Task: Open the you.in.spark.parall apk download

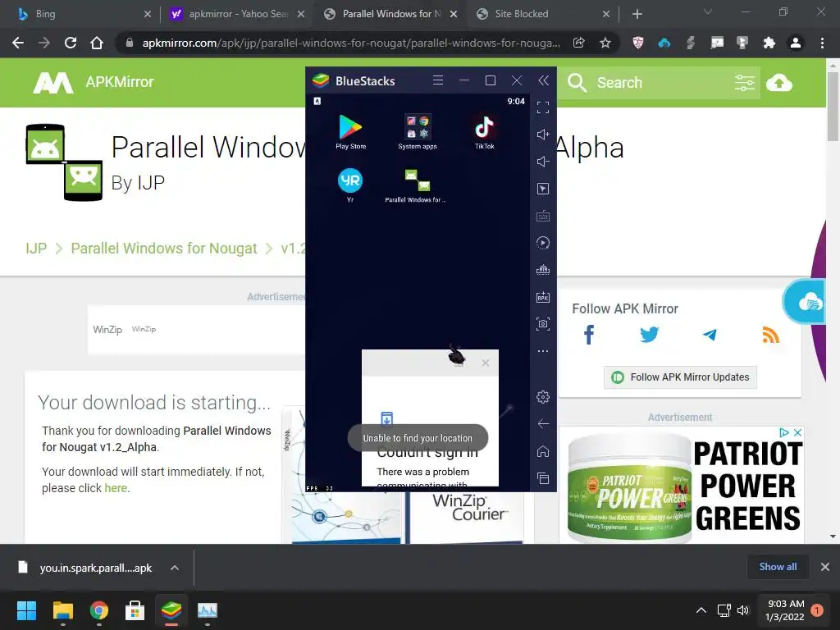Action: 85,568
